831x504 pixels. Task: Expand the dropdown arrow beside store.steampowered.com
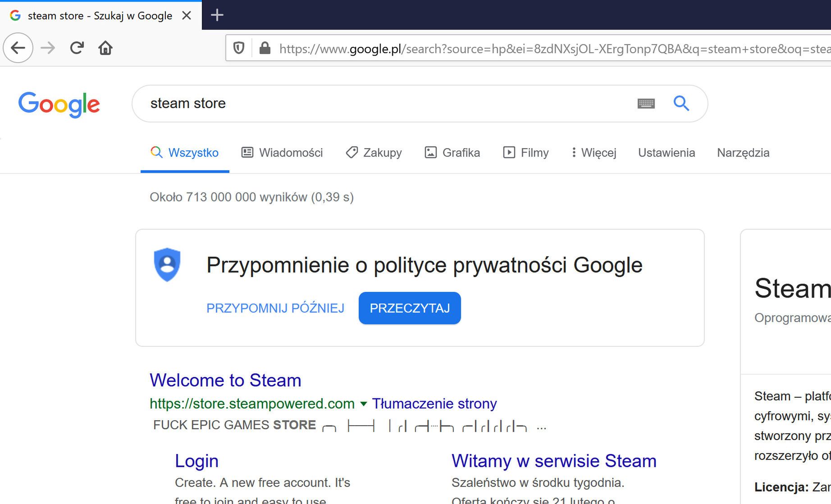364,404
